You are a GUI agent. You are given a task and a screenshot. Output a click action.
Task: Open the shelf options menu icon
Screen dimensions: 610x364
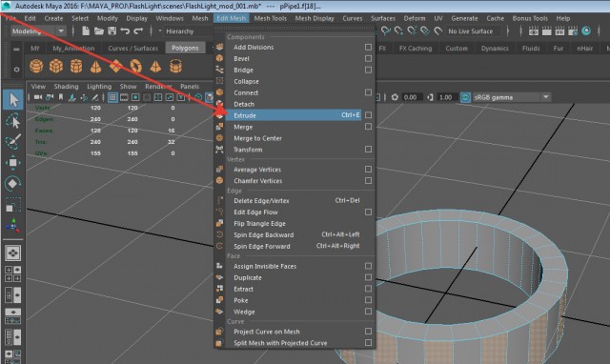(16, 70)
